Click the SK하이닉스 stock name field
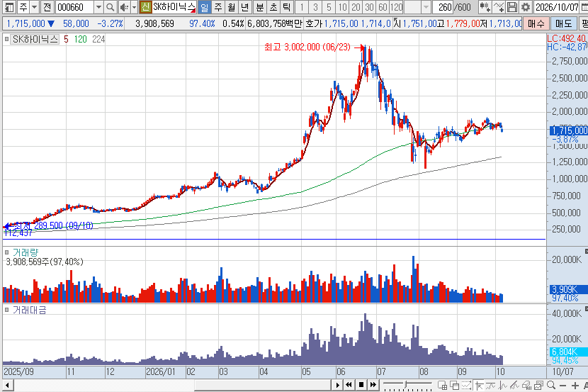 pyautogui.click(x=174, y=7)
